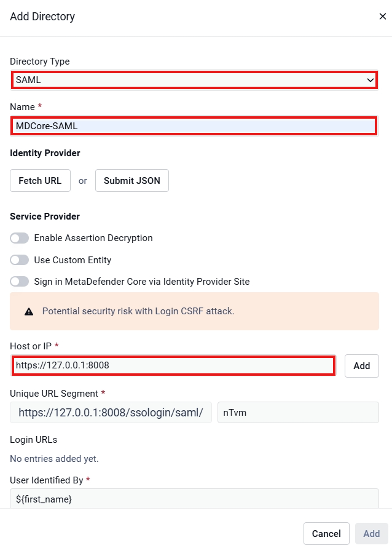Click Add next to Host or IP
This screenshot has height=548, width=392.
point(362,366)
